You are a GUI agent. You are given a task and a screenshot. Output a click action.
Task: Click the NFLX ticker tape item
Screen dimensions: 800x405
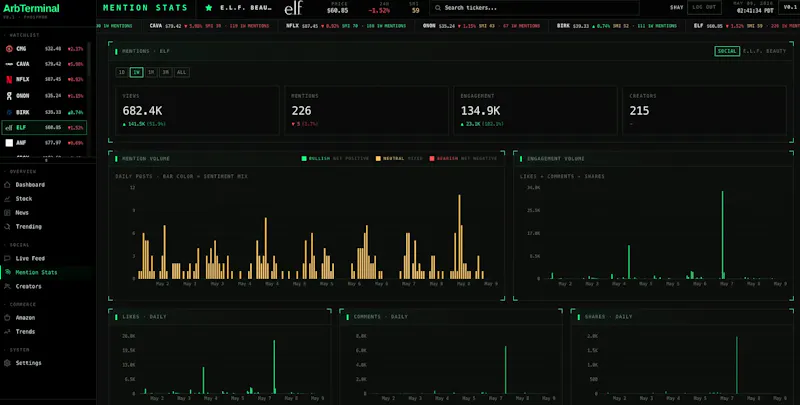[346, 26]
